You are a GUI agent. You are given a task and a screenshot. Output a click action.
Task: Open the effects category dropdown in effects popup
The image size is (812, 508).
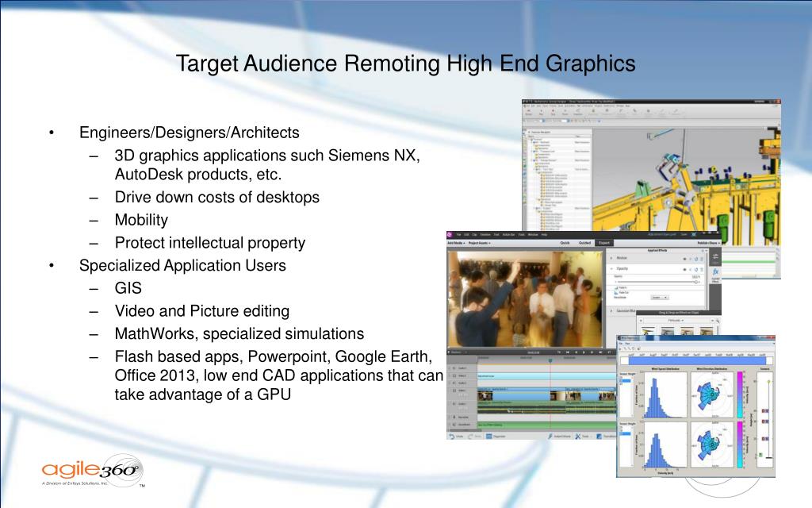674,321
